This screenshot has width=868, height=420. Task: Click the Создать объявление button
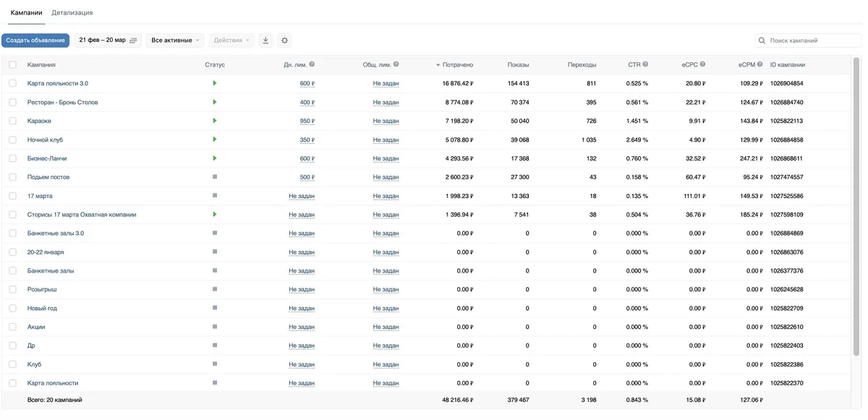pyautogui.click(x=35, y=40)
